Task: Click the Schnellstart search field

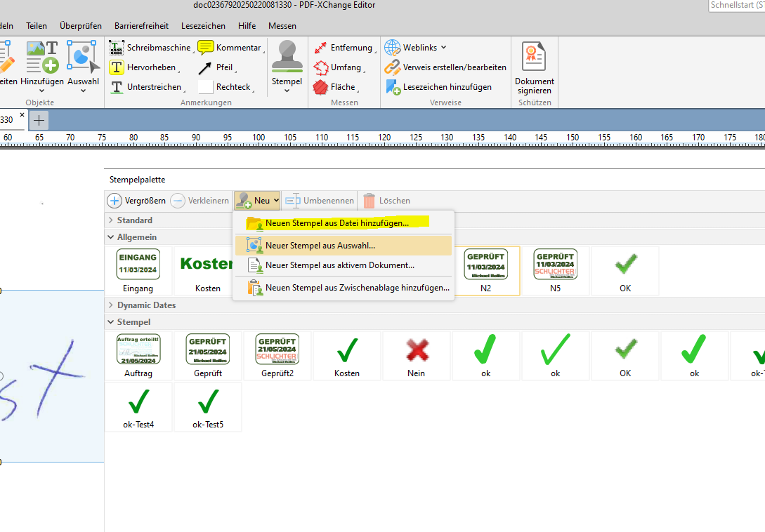Action: click(736, 5)
